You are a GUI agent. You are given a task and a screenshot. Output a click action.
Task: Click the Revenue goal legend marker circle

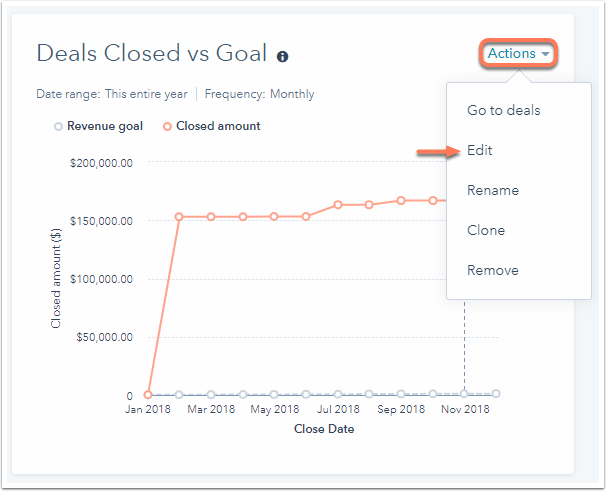[58, 126]
